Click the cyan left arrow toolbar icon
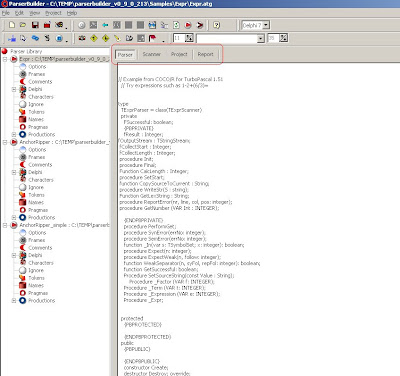400x376 pixels. coord(105,25)
